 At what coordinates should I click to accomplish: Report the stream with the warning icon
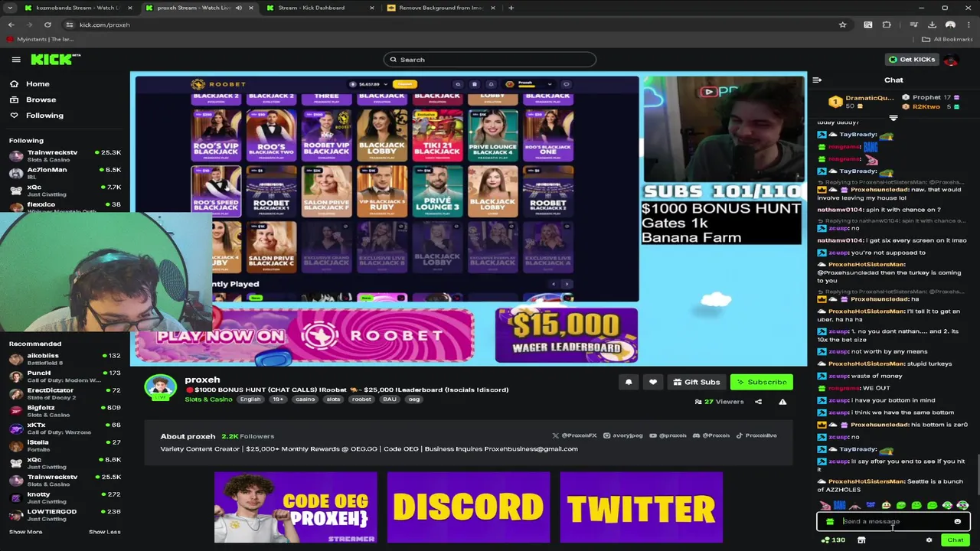click(782, 402)
